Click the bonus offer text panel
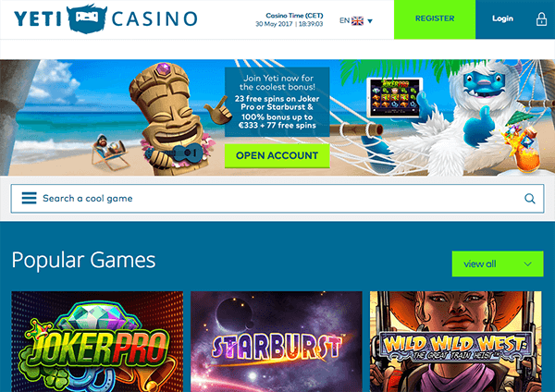This screenshot has width=555, height=392. point(277,102)
